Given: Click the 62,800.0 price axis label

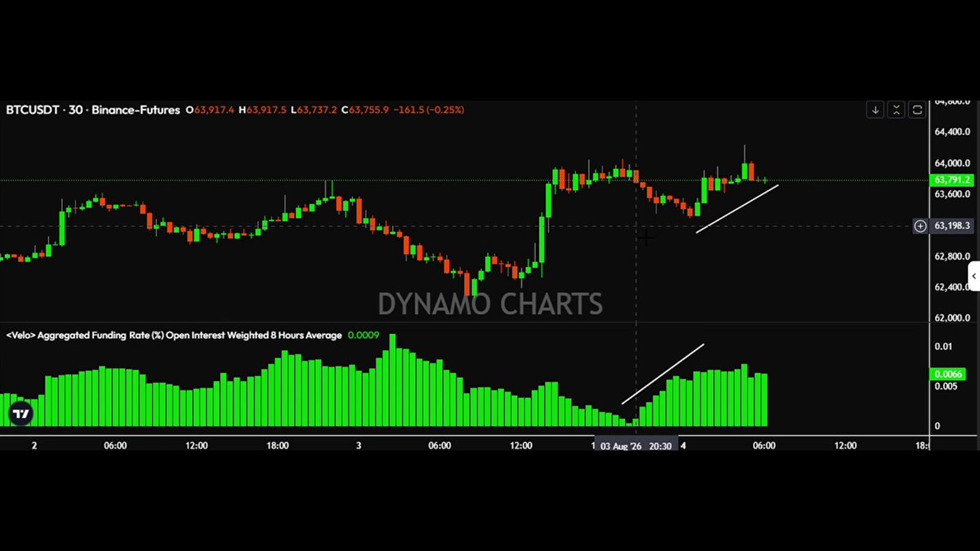Looking at the screenshot, I should (x=952, y=256).
